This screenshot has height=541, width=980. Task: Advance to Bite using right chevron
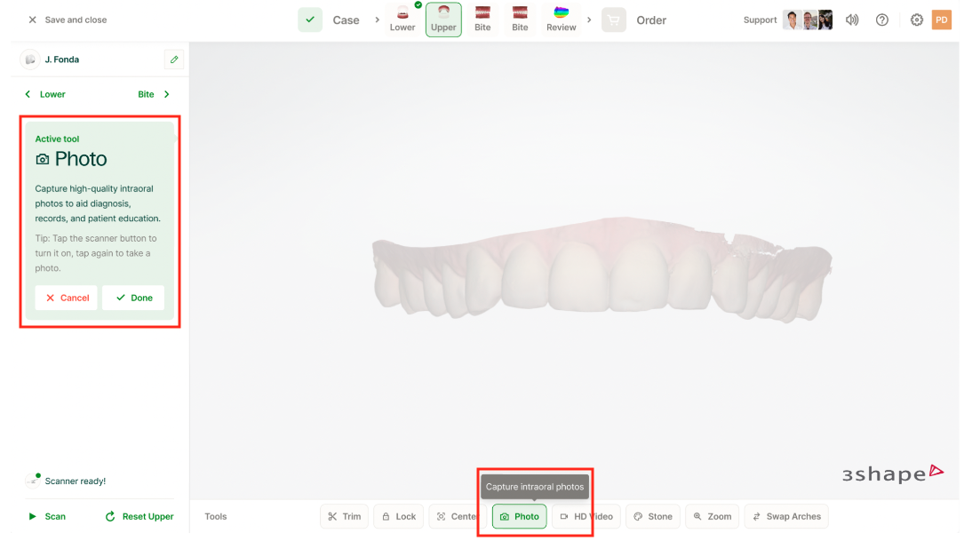pyautogui.click(x=167, y=94)
